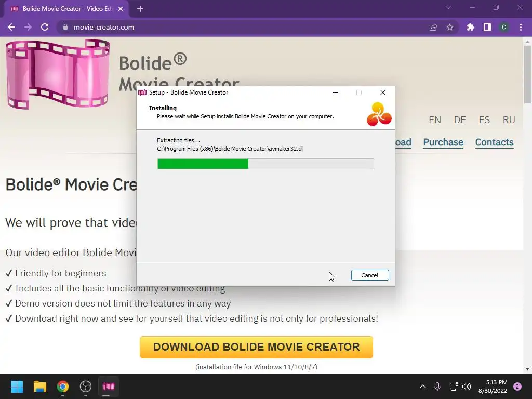Click the orange swirl installer logo
Viewport: 532px width, 399px height.
tap(379, 114)
